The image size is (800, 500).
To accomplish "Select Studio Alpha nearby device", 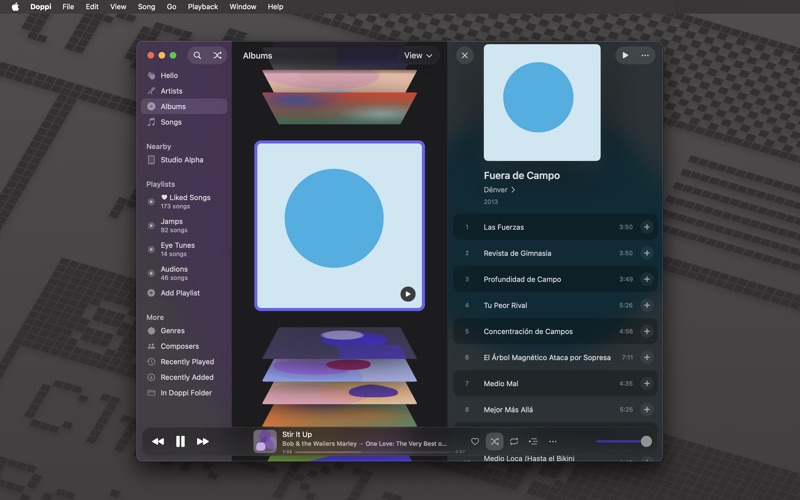I will (184, 160).
